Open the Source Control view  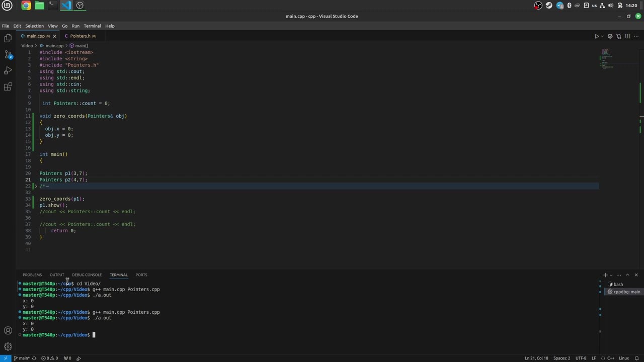(8, 54)
